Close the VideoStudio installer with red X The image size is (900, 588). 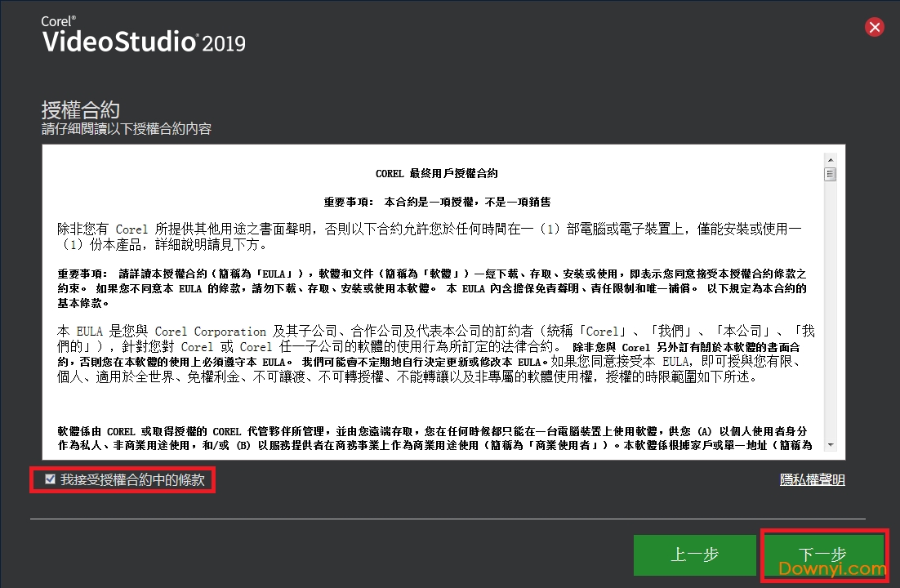(874, 27)
